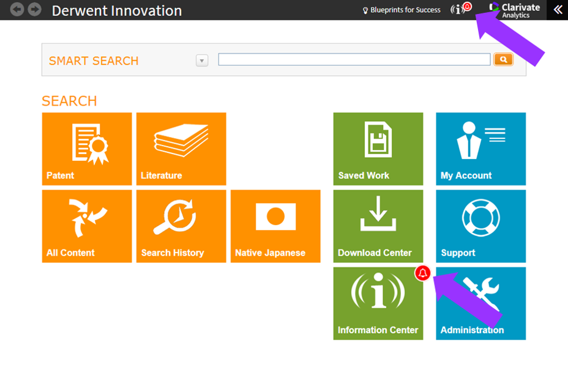Viewport: 568px width, 392px height.
Task: Open the Support tile
Action: pos(480,226)
